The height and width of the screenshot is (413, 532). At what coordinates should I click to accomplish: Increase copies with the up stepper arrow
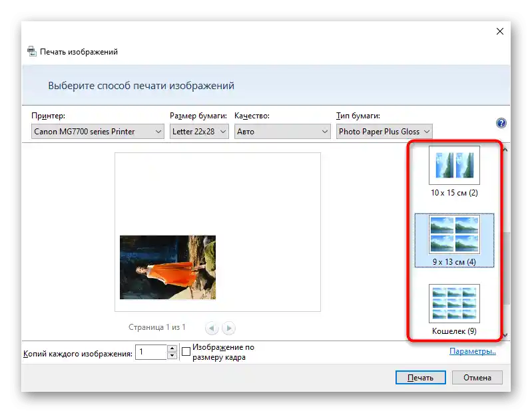[x=172, y=348]
